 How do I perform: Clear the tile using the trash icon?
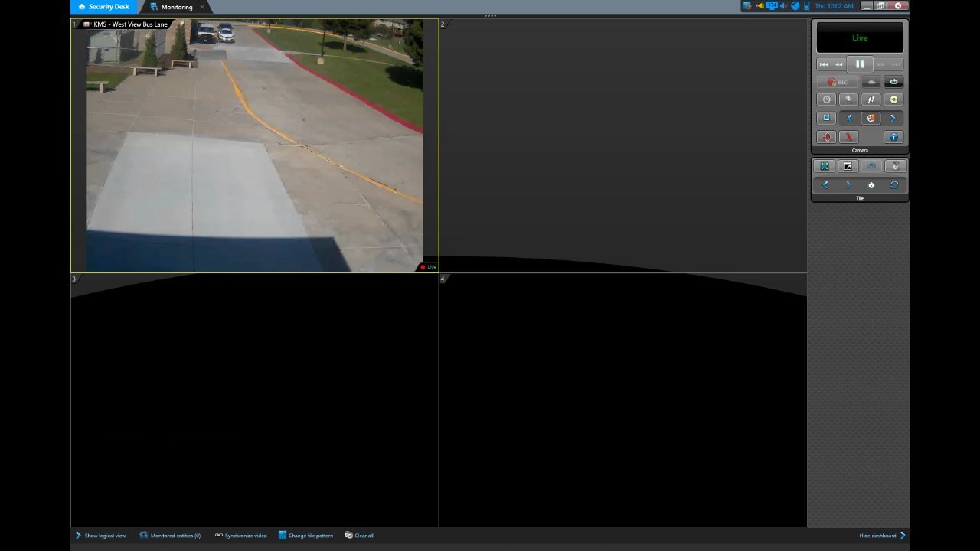894,166
